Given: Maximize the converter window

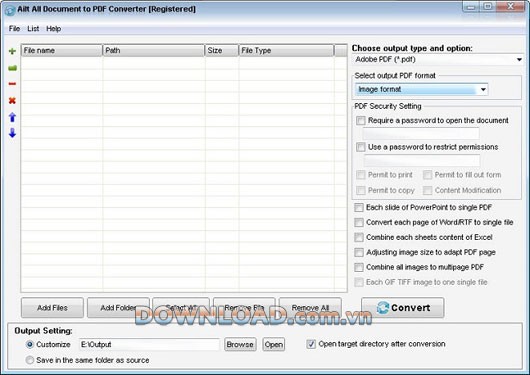Looking at the screenshot, I should tap(488, 7).
